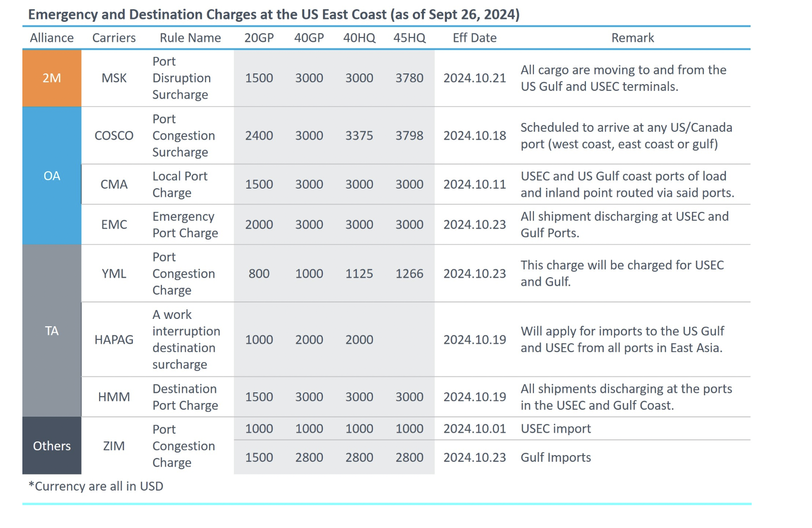Click HAPAG's effective date 2024.10.19
The height and width of the screenshot is (528, 812).
point(475,339)
